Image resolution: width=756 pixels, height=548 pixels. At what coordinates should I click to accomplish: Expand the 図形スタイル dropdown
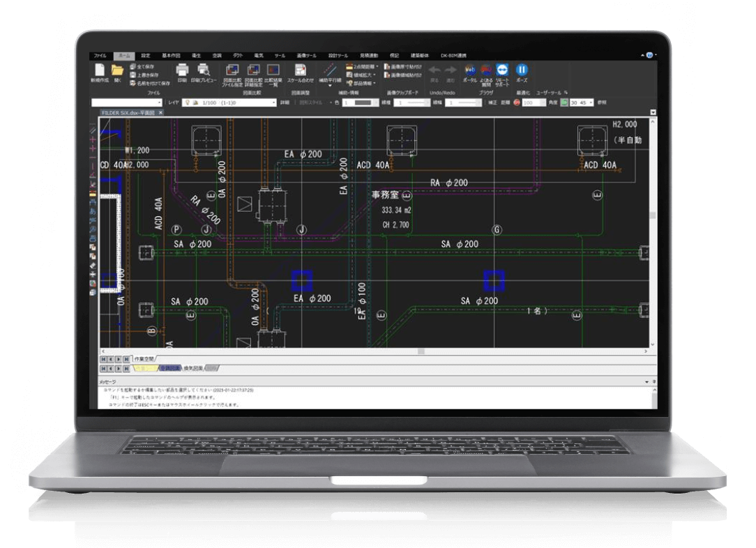click(332, 102)
